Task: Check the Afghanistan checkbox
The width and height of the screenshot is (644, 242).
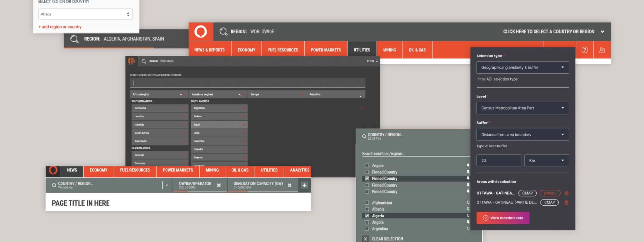Action: (367, 203)
